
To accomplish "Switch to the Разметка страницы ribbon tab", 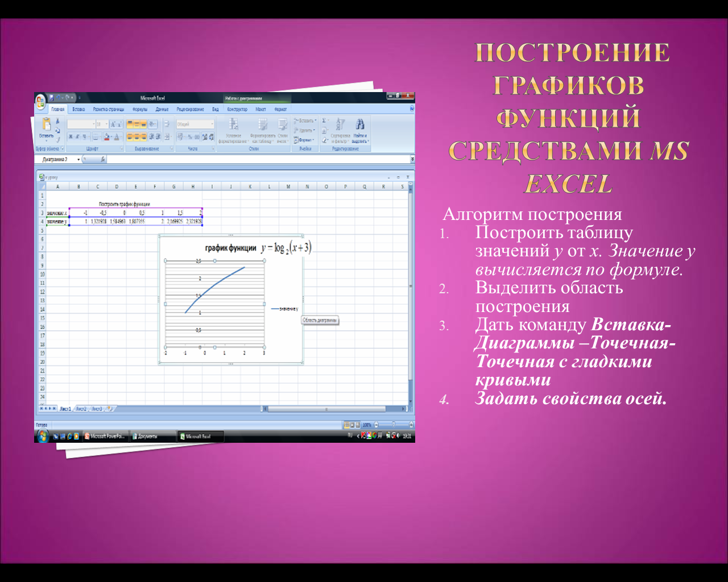I will click(x=109, y=109).
